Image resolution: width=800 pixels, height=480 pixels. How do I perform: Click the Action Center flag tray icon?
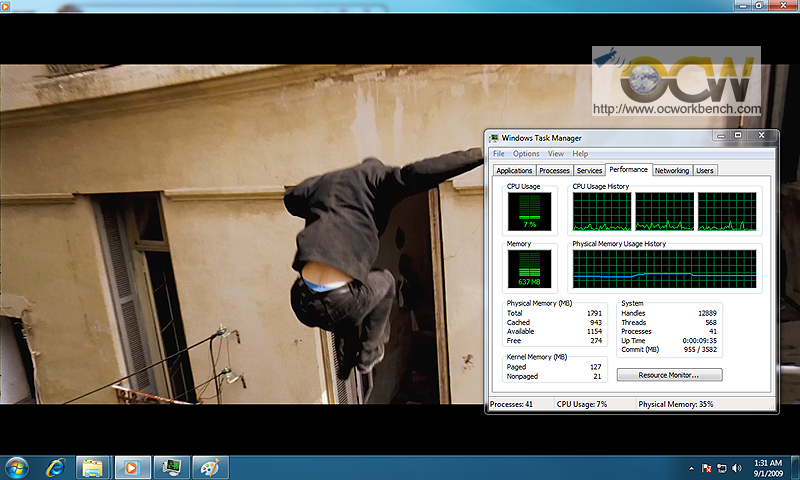[707, 468]
